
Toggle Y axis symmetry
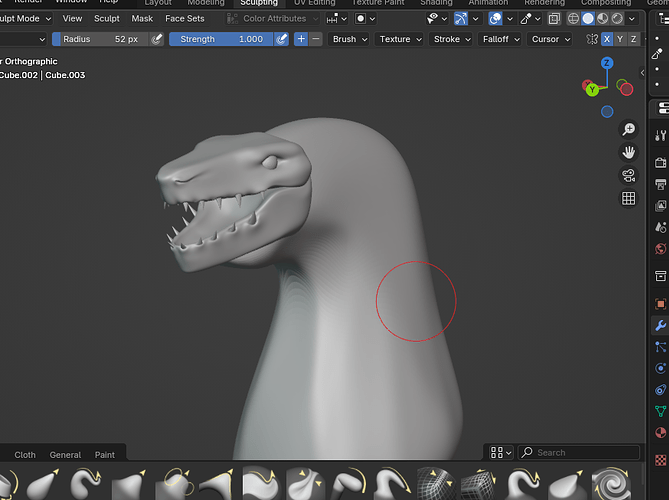click(620, 39)
